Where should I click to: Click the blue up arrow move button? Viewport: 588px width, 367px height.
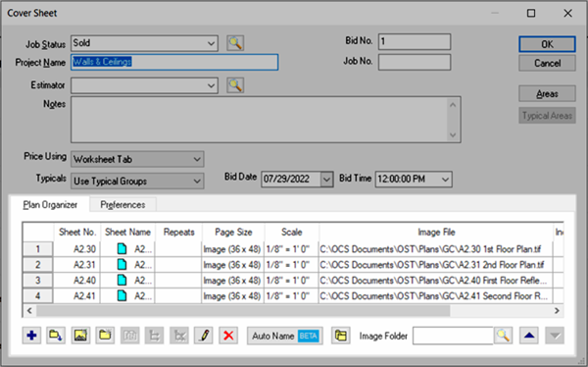529,336
